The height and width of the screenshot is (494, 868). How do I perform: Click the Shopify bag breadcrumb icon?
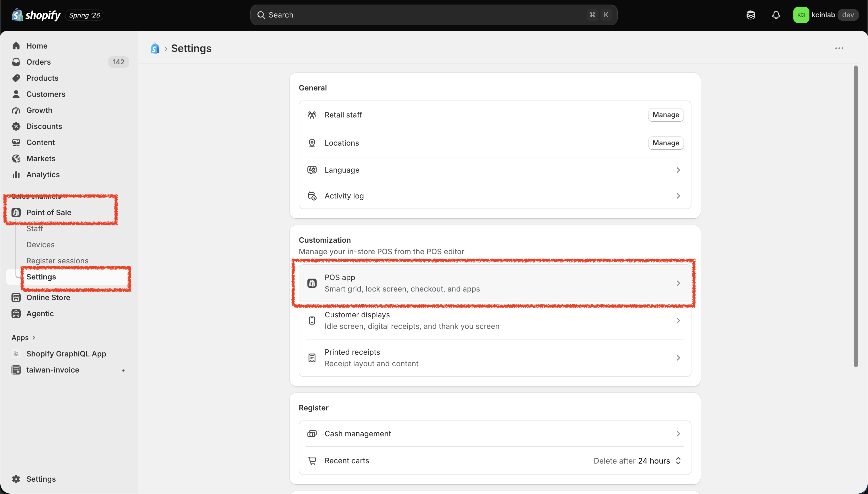[155, 48]
